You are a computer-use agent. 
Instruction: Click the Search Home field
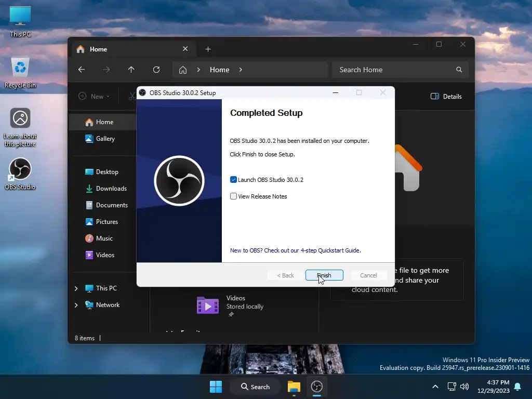(x=401, y=70)
